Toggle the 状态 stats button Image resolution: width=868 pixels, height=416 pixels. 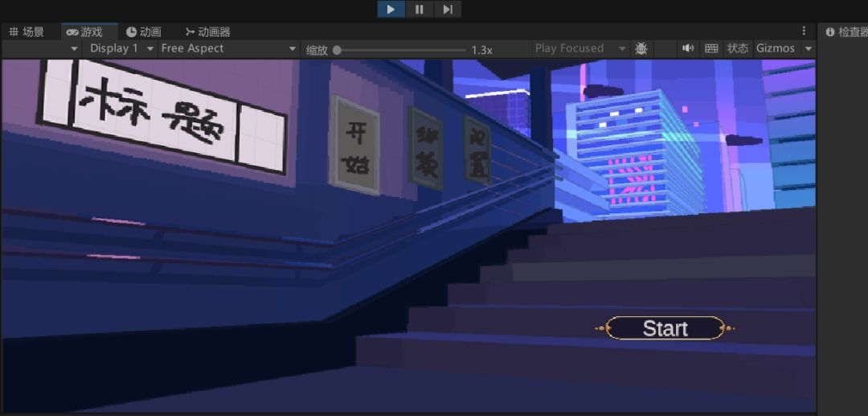[737, 49]
